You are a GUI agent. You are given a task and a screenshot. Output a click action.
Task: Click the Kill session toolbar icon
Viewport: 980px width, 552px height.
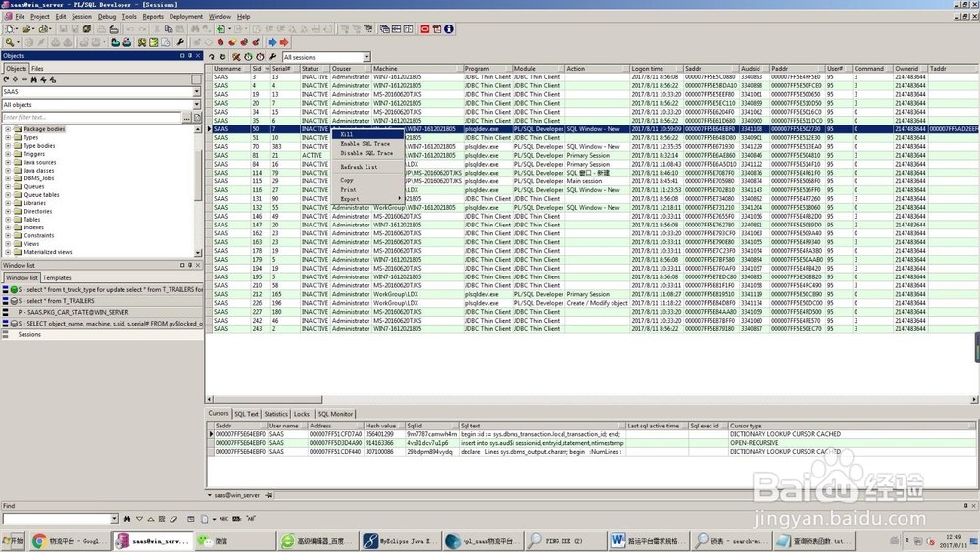[236, 57]
